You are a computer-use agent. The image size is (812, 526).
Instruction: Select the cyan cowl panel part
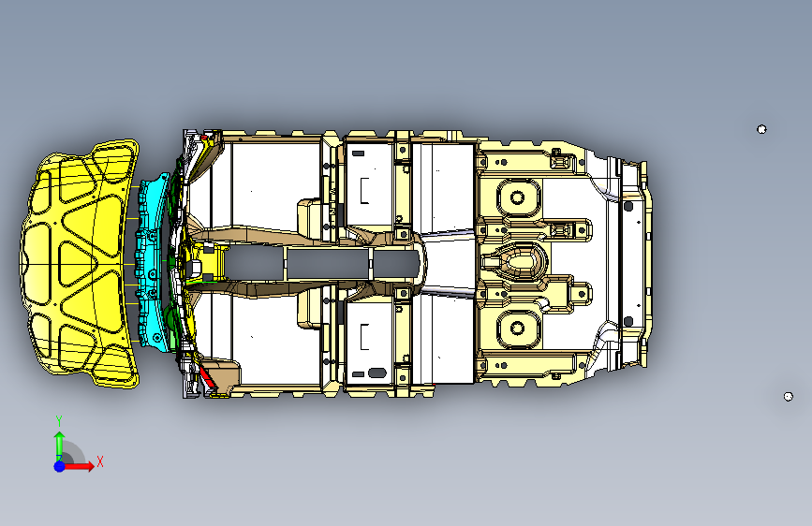[x=151, y=264]
